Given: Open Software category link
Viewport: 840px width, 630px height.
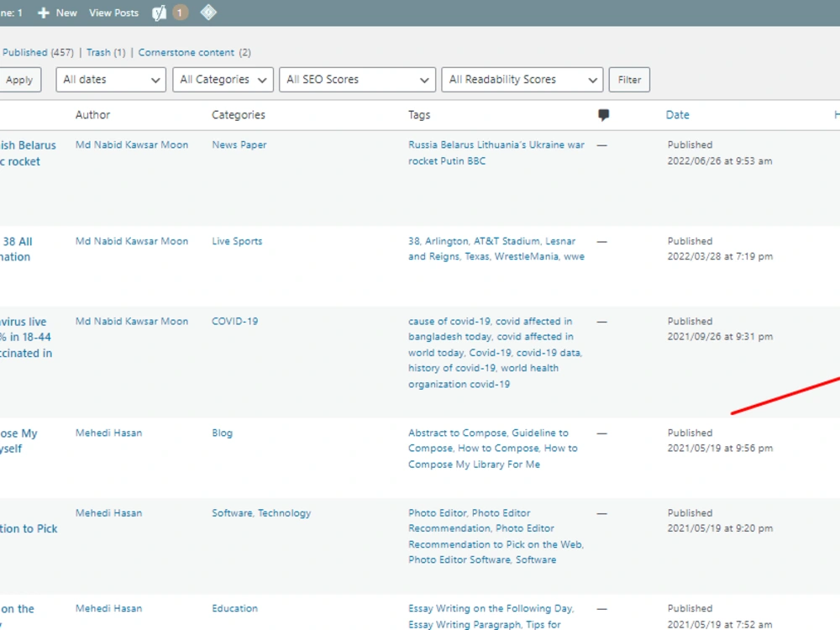Looking at the screenshot, I should [232, 513].
